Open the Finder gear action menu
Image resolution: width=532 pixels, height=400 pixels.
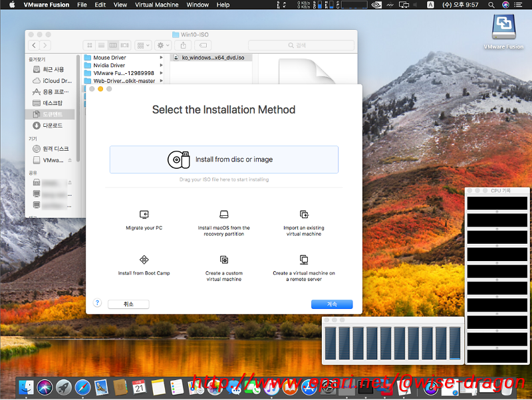click(x=163, y=45)
